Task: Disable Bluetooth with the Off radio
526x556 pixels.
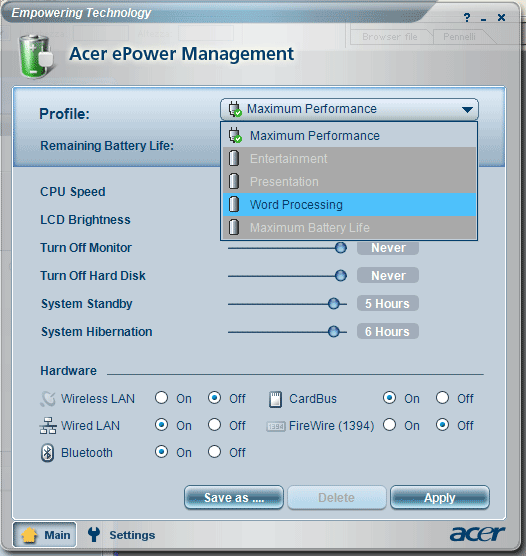Action: coord(215,452)
